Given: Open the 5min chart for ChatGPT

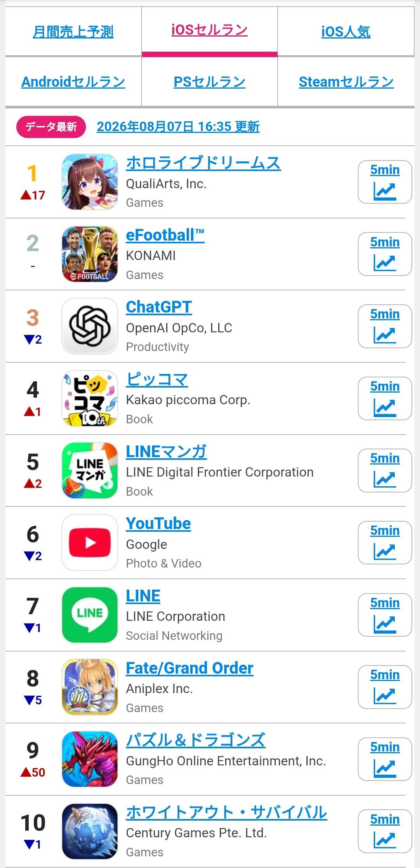Looking at the screenshot, I should 385,326.
